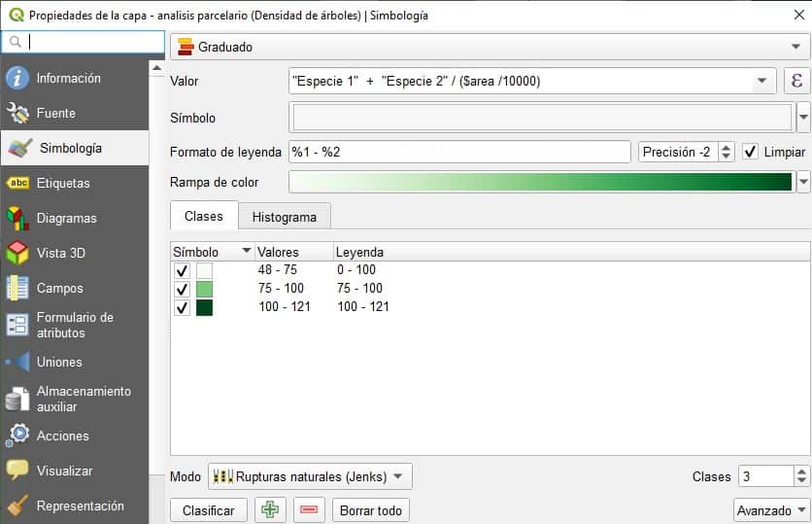Select the Campos sidebar label

(59, 288)
